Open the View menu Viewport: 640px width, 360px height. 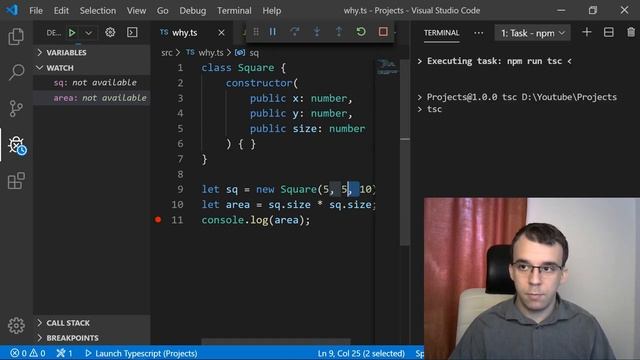coord(136,11)
